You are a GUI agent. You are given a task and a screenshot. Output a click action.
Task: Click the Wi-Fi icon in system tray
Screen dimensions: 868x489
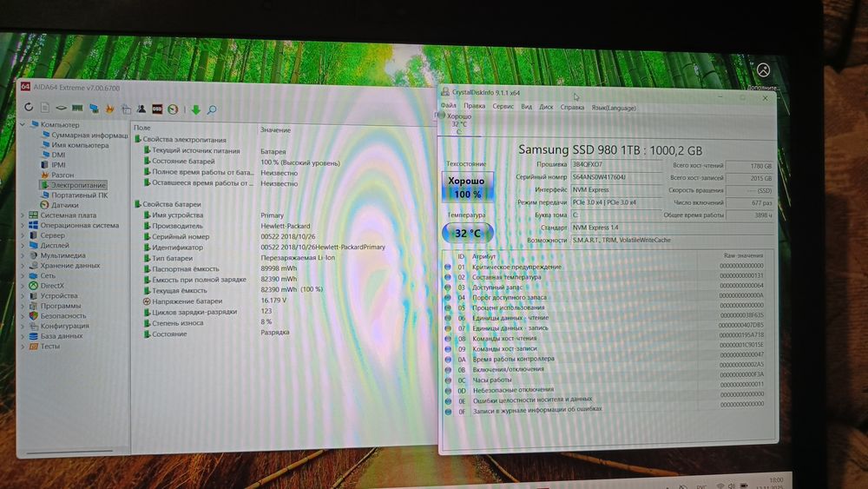[720, 486]
